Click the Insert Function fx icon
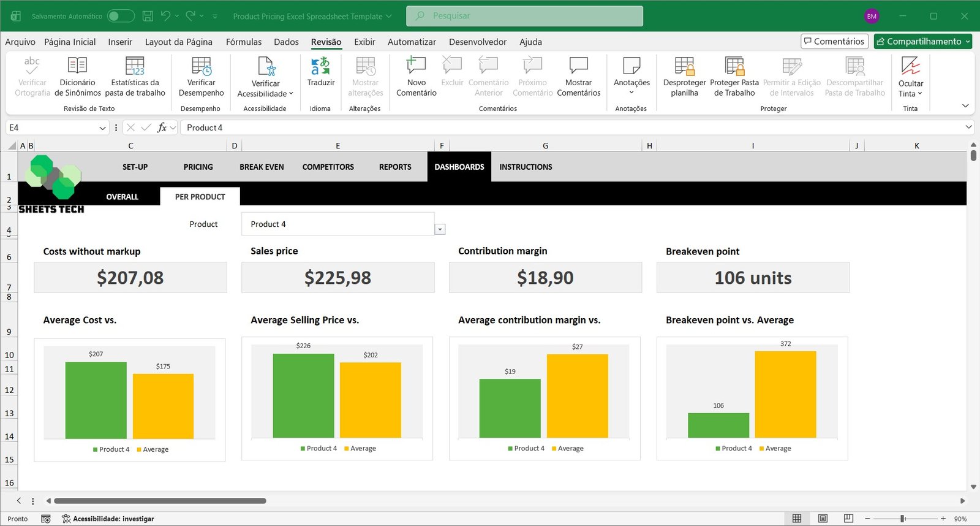The image size is (980, 526). click(162, 128)
